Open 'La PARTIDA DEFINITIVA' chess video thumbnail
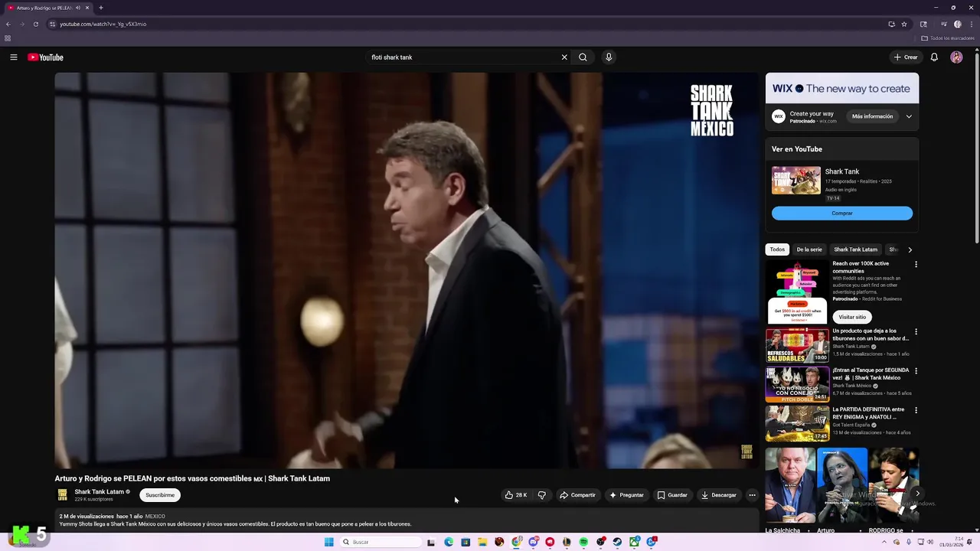This screenshot has width=980, height=551. click(797, 424)
